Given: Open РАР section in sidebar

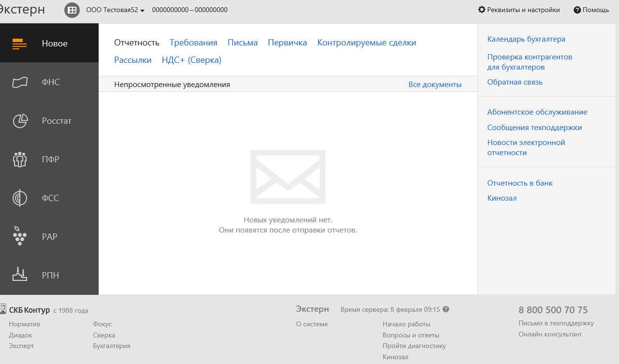Looking at the screenshot, I should coord(49,237).
